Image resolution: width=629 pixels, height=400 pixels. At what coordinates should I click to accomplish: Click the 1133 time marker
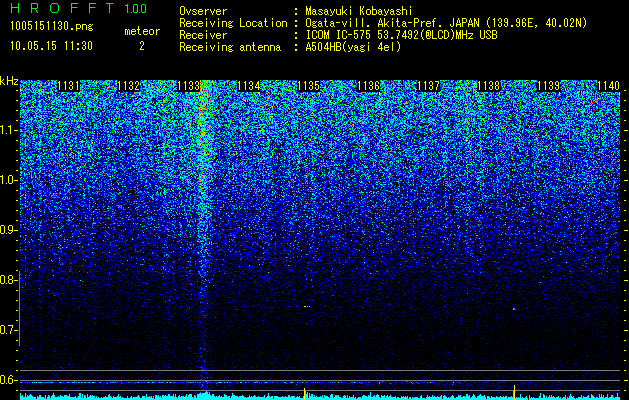(x=188, y=86)
